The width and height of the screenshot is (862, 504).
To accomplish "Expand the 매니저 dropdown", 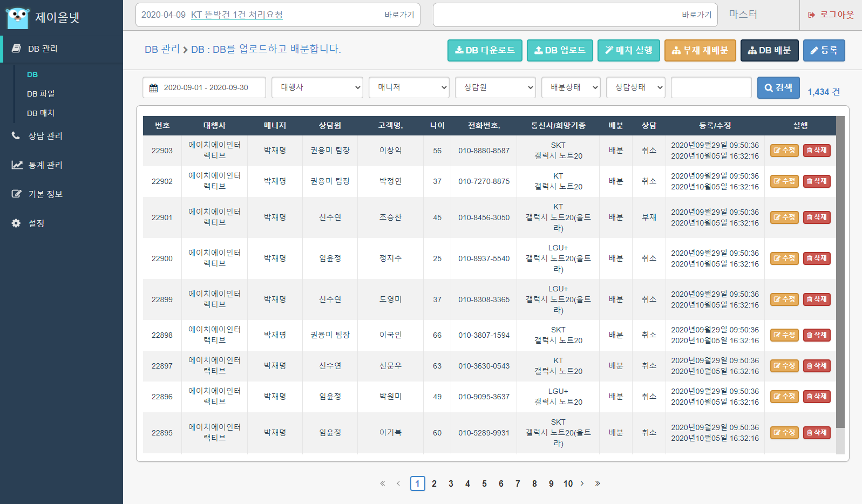I will [409, 87].
